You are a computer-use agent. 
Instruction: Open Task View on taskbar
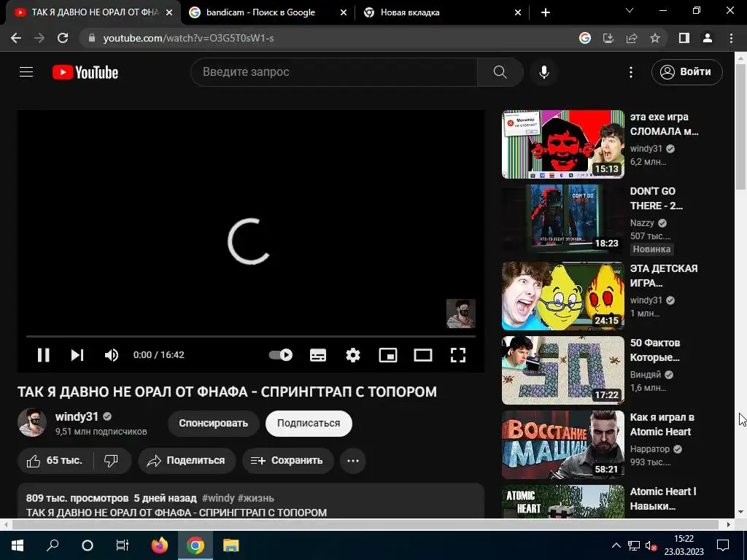click(x=122, y=545)
